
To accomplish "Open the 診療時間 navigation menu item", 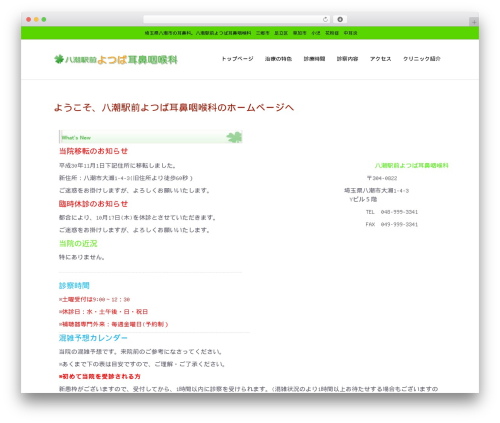I will click(314, 59).
